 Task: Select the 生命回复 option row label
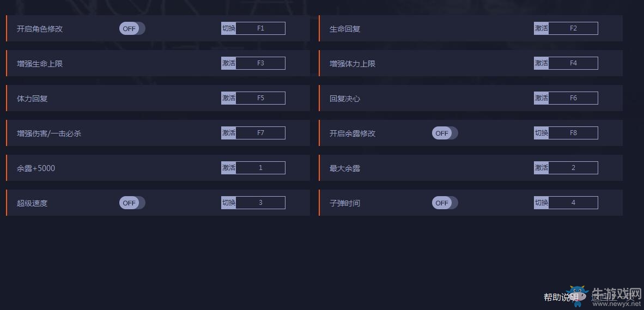coord(345,29)
